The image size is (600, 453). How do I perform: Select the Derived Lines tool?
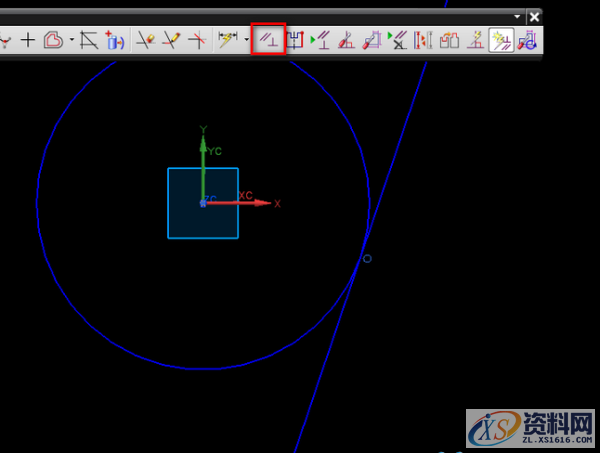pyautogui.click(x=90, y=41)
